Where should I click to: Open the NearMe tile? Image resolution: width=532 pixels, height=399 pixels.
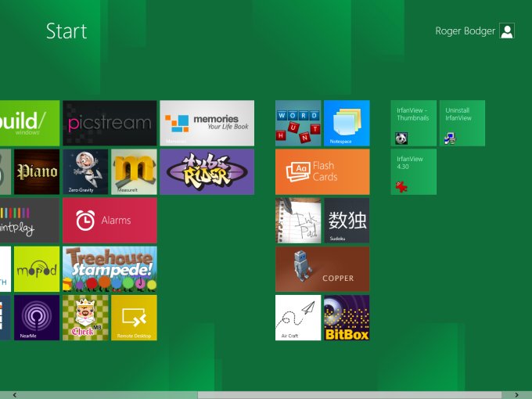click(x=37, y=318)
